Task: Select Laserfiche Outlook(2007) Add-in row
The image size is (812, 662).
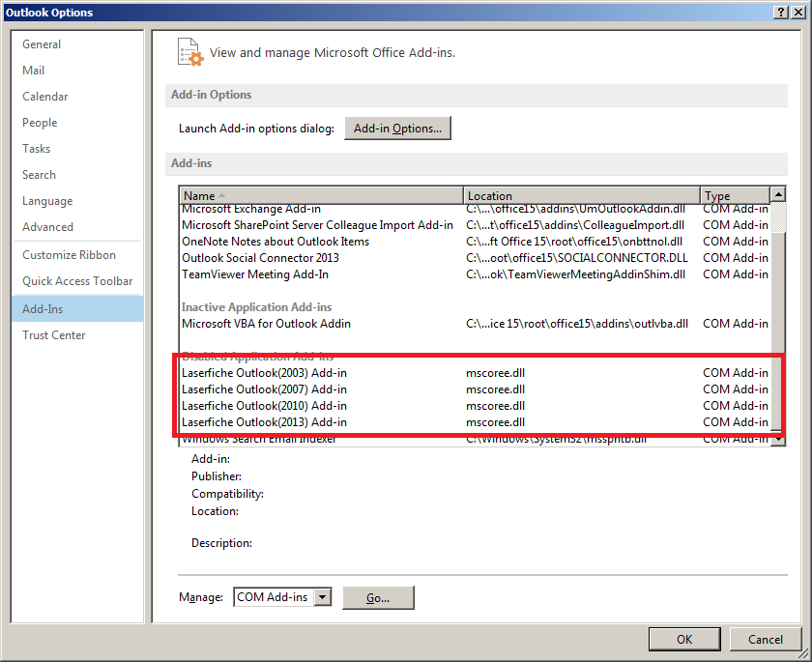Action: (x=475, y=389)
